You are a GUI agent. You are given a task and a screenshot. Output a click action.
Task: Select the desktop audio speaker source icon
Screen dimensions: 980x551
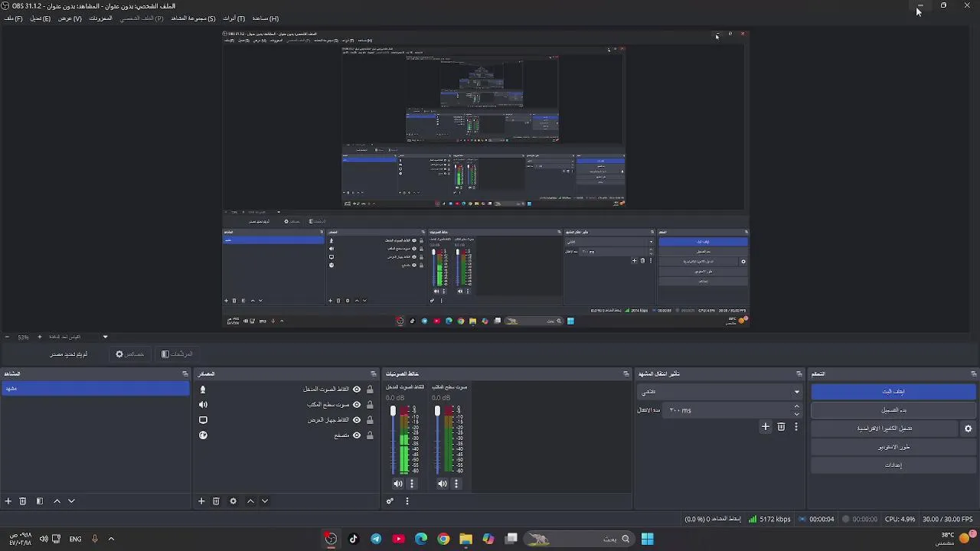pos(203,405)
